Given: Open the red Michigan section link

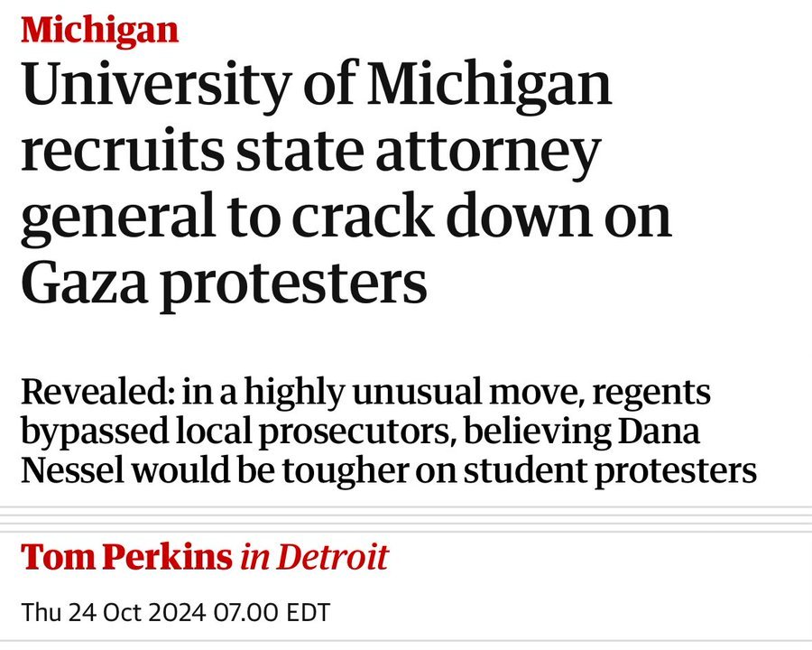Looking at the screenshot, I should click(x=99, y=30).
